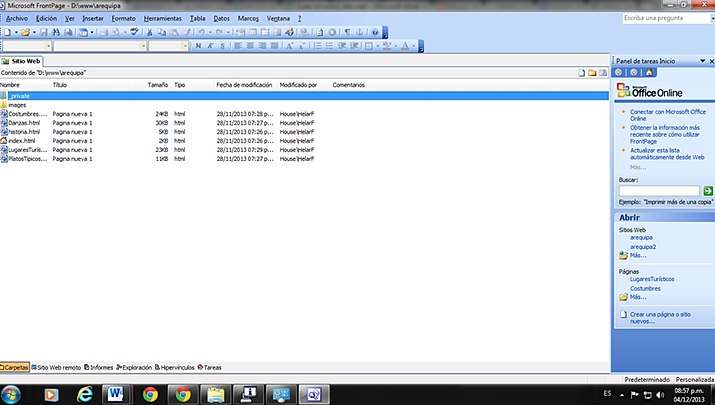The image size is (715, 405).
Task: Click the Bold N formatting icon
Action: click(x=198, y=46)
